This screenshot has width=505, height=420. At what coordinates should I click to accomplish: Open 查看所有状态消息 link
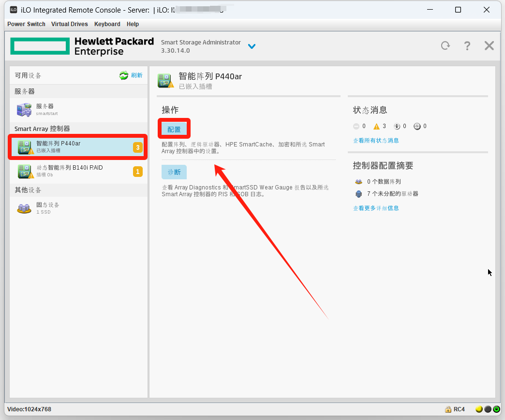[376, 141]
